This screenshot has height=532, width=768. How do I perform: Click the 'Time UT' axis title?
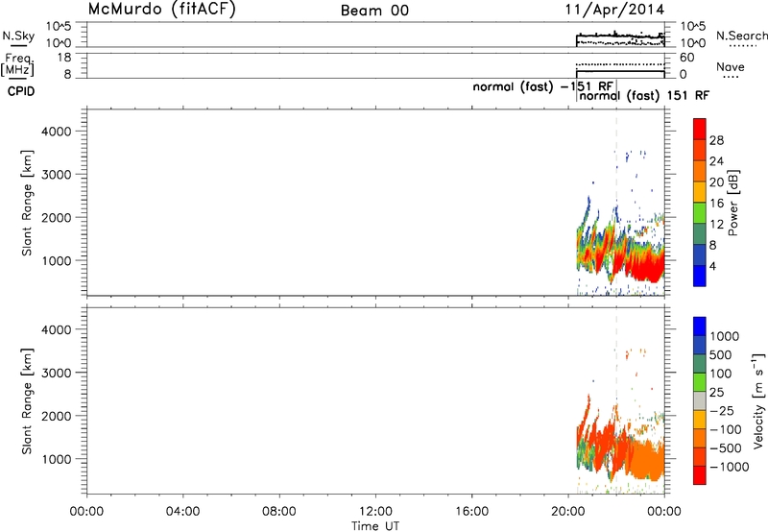pos(375,526)
